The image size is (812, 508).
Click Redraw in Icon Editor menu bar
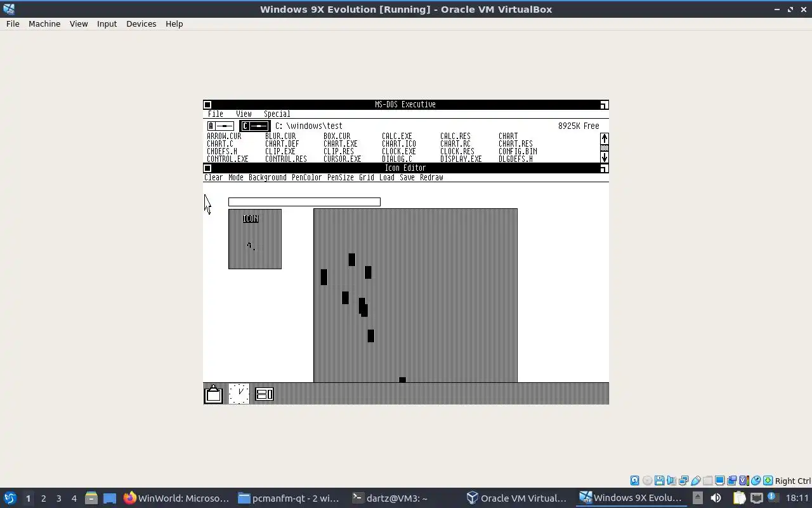pos(431,178)
